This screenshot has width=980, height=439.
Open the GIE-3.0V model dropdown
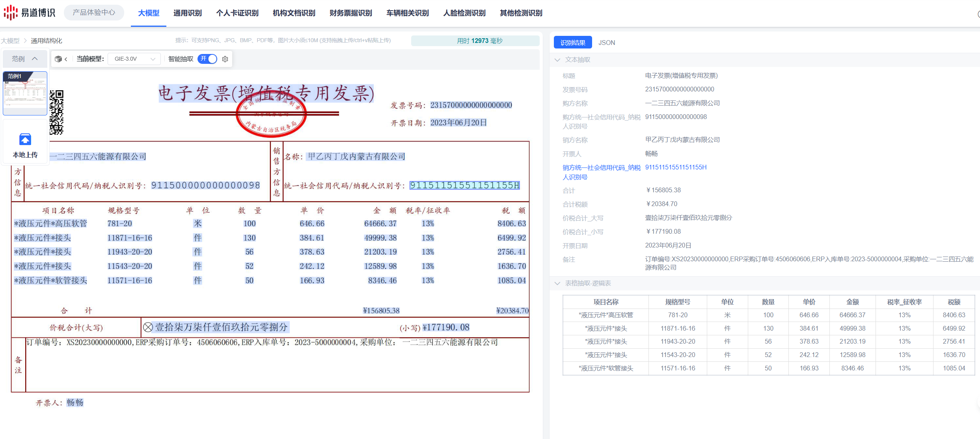point(134,59)
